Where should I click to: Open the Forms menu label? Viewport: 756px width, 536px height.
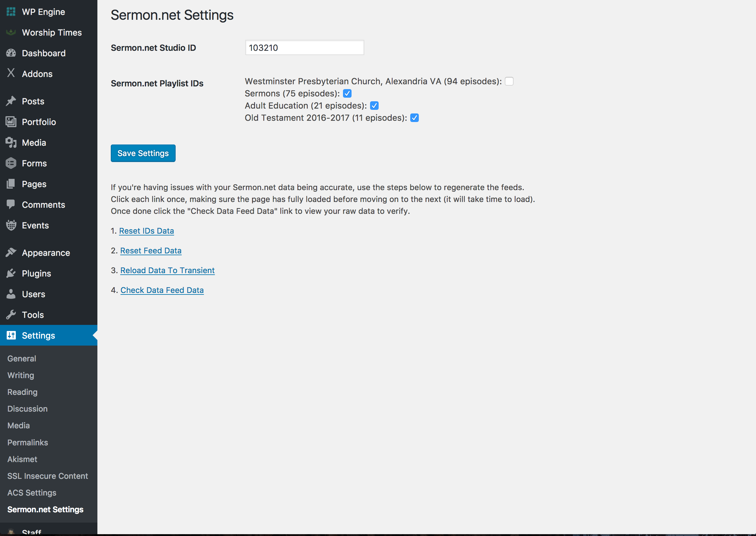click(x=34, y=163)
